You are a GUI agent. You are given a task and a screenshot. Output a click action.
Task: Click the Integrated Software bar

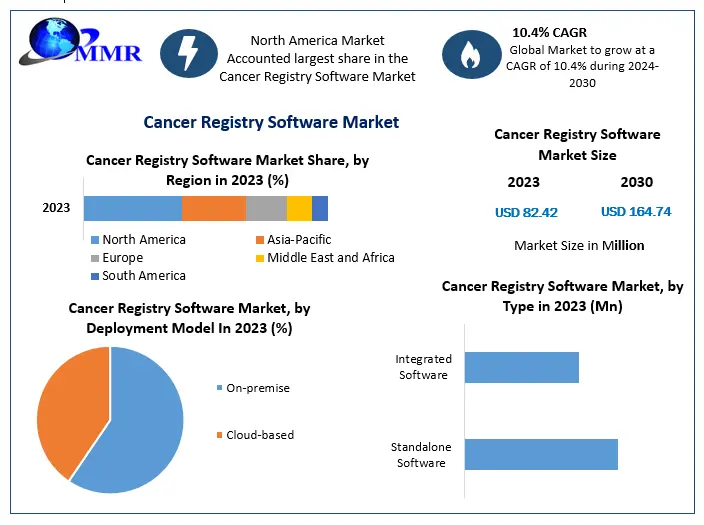click(521, 367)
